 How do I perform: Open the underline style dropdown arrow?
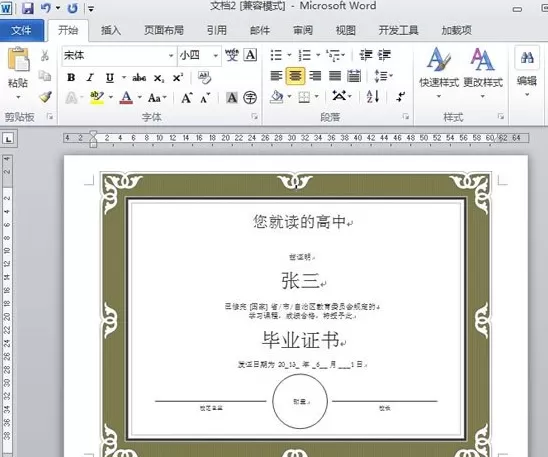[124, 77]
